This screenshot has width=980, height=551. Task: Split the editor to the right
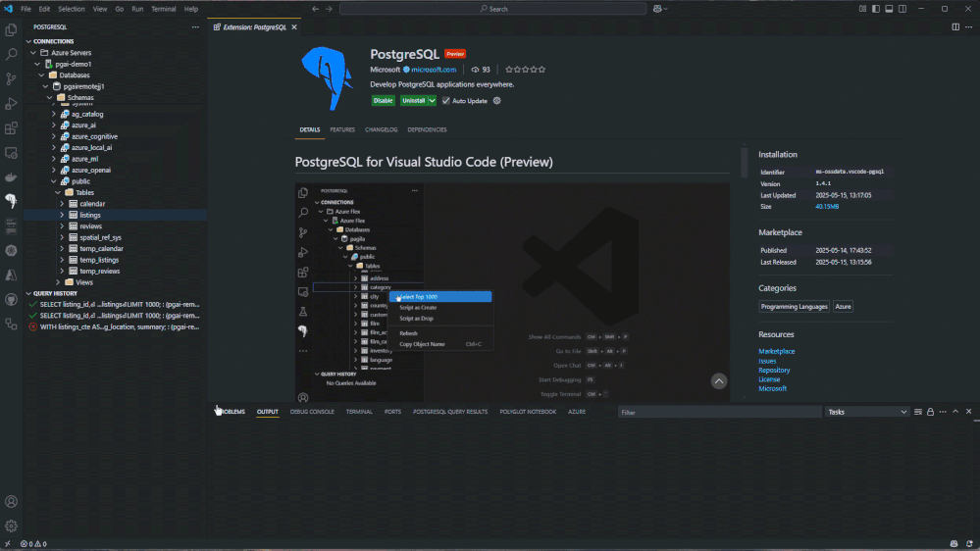pos(955,26)
